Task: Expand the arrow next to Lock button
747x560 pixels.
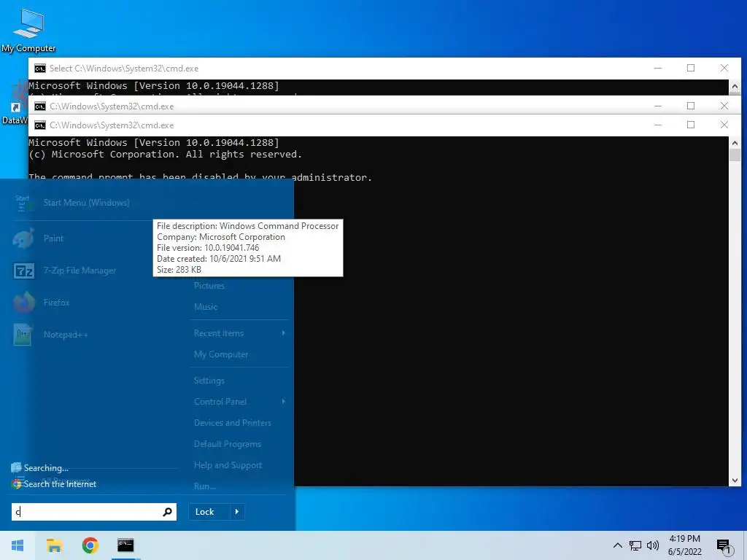Action: point(237,512)
